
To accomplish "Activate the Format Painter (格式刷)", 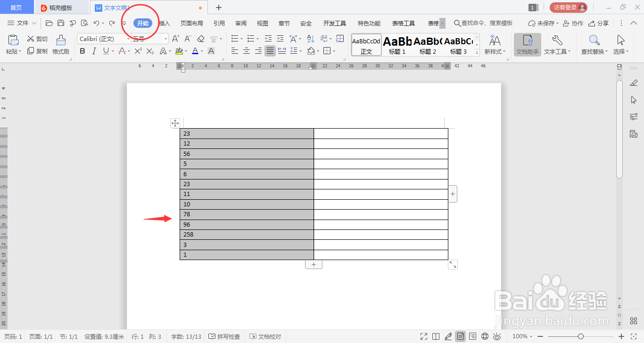I will click(x=61, y=45).
